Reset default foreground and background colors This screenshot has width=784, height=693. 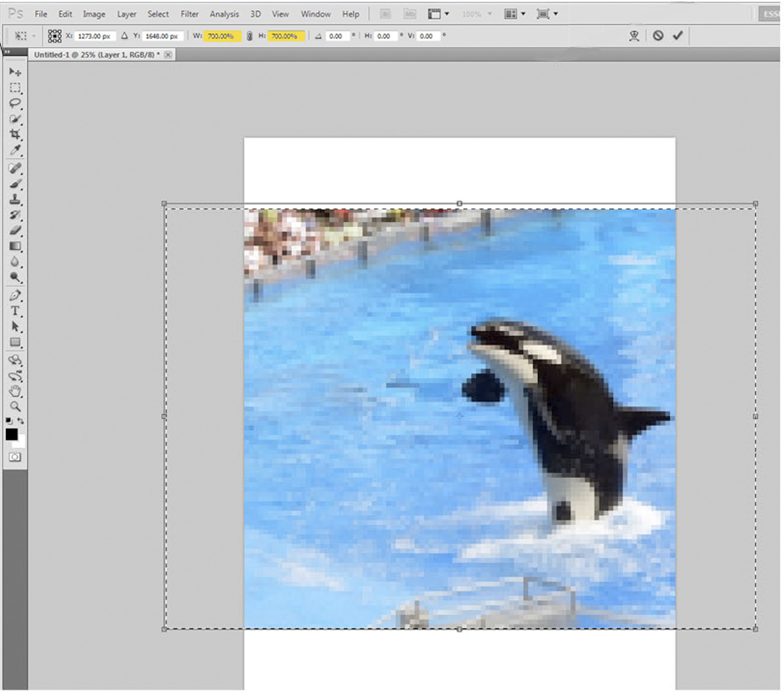(9, 421)
